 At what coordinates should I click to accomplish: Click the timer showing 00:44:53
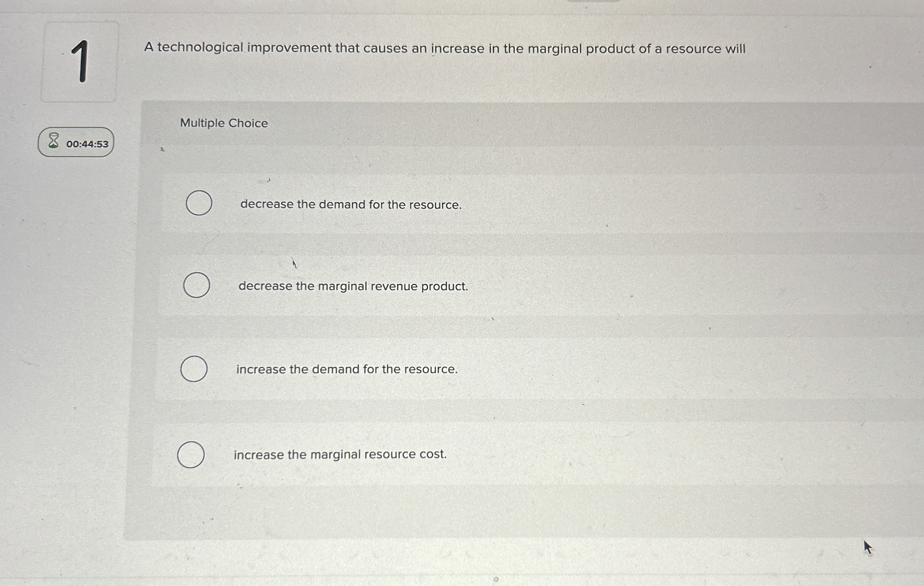88,143
